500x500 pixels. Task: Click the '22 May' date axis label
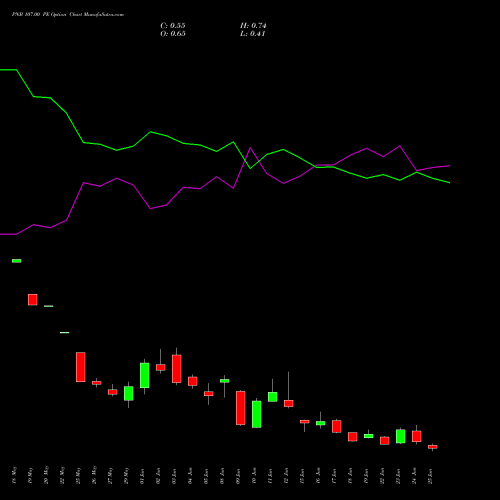pyautogui.click(x=62, y=475)
